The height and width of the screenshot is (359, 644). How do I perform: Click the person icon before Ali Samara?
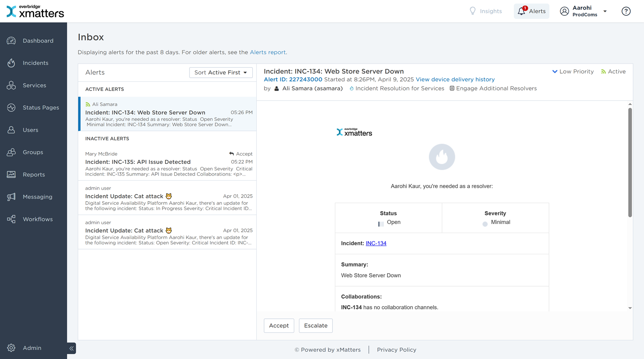point(277,89)
